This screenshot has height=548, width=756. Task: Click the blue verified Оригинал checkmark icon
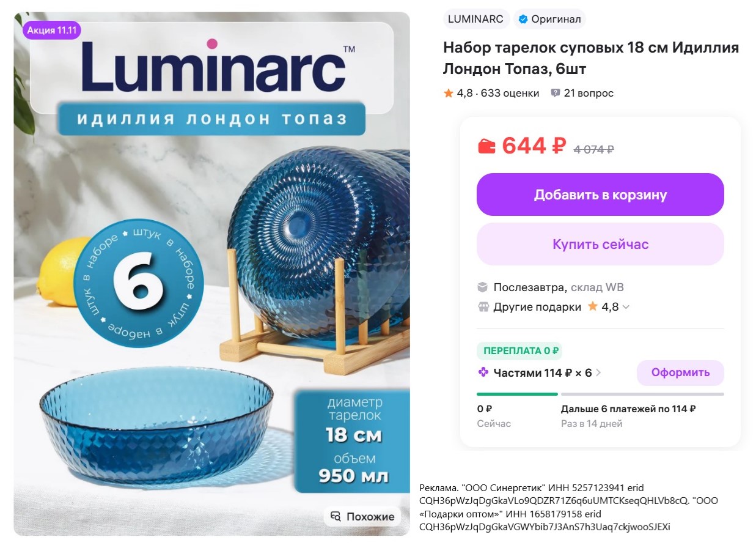523,20
